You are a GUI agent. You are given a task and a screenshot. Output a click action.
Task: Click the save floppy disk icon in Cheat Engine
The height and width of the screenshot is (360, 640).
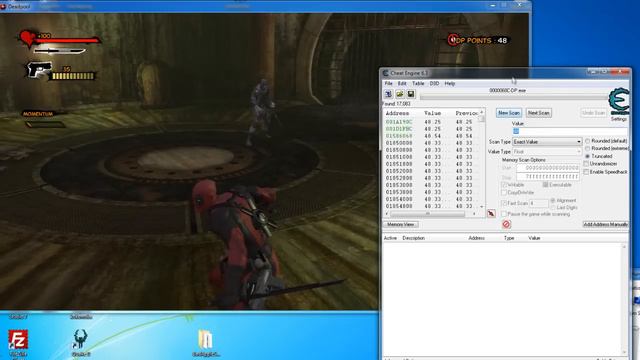[411, 94]
